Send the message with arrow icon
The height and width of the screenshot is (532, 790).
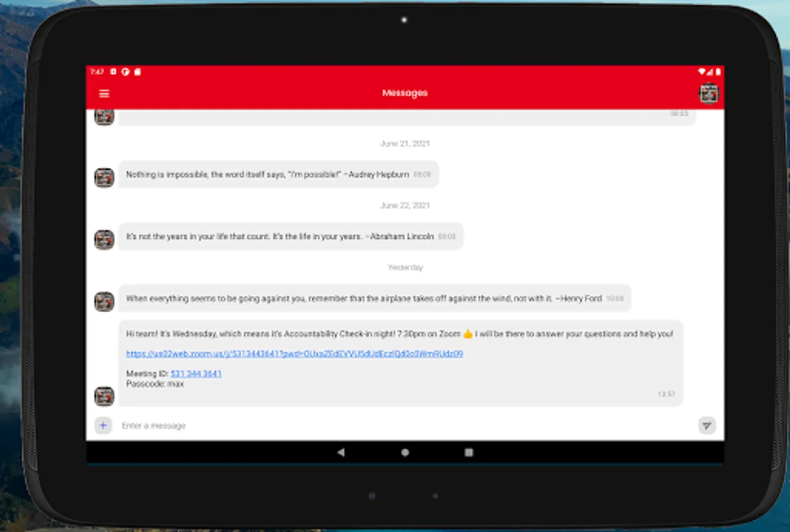click(x=707, y=426)
